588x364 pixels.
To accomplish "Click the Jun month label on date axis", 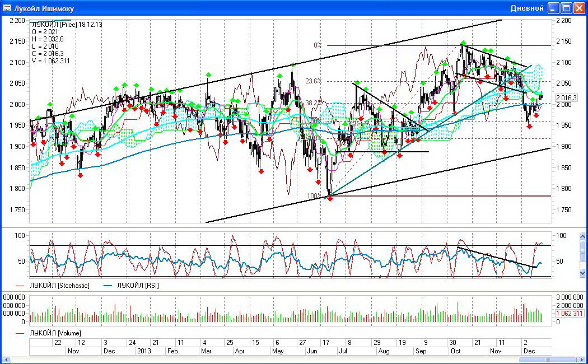I will [312, 351].
